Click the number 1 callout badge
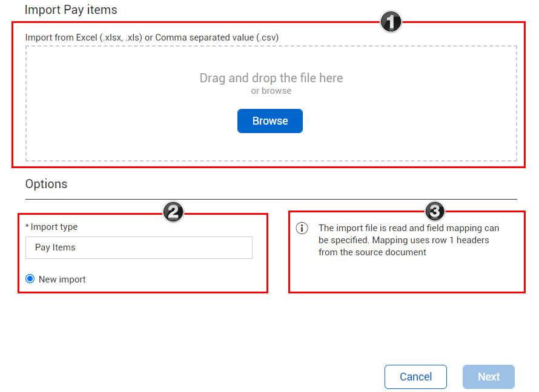This screenshot has width=539, height=392. point(391,22)
